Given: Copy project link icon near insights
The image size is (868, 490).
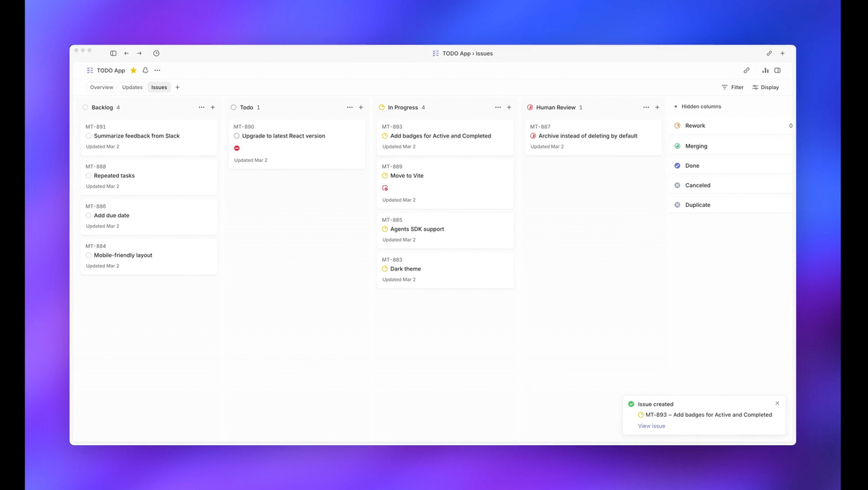Looking at the screenshot, I should pyautogui.click(x=746, y=70).
